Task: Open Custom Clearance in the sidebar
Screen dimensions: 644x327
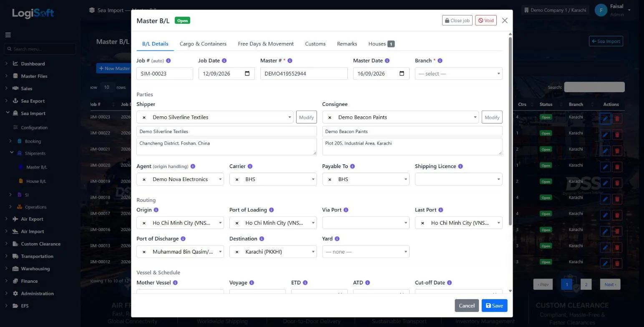Action: [40, 244]
